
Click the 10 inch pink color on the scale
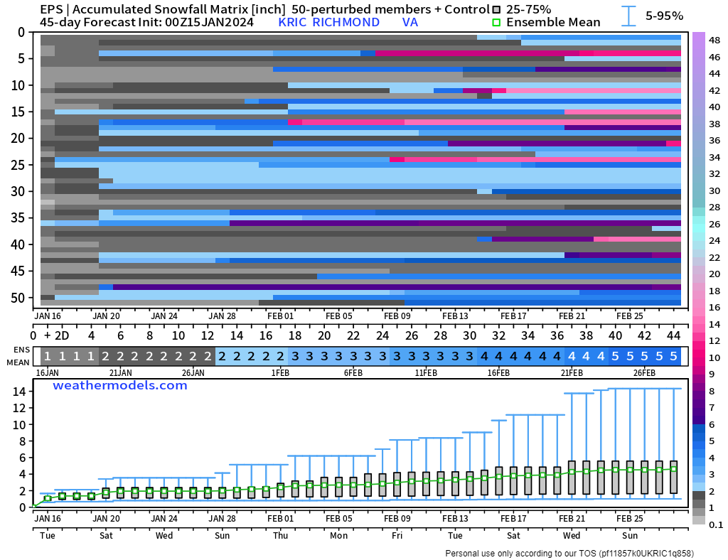point(699,357)
